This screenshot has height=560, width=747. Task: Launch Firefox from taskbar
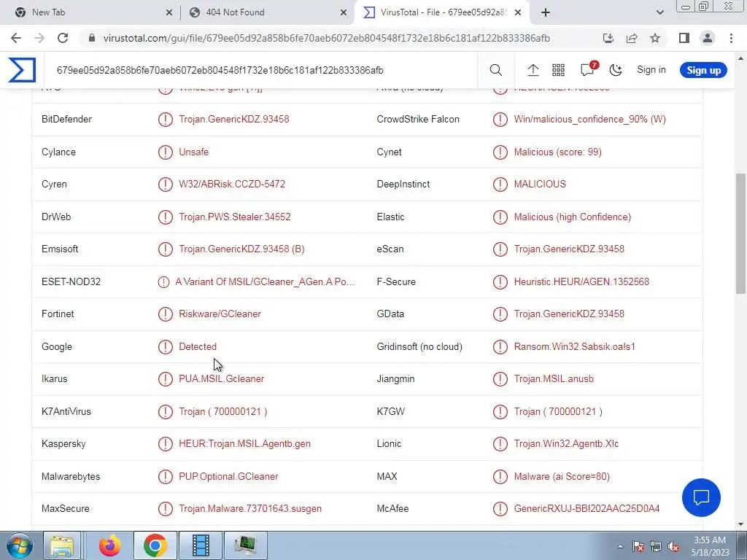[x=110, y=545]
